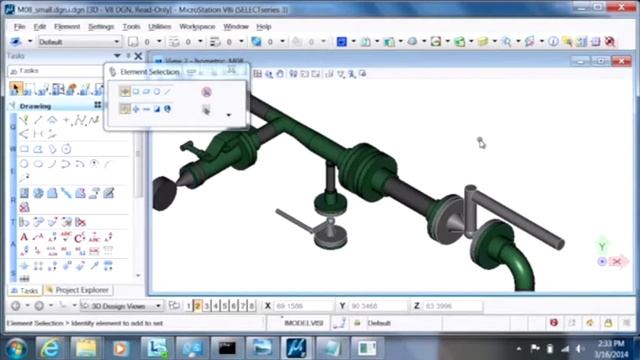
Task: Toggle view 6 button
Action: coord(233,306)
